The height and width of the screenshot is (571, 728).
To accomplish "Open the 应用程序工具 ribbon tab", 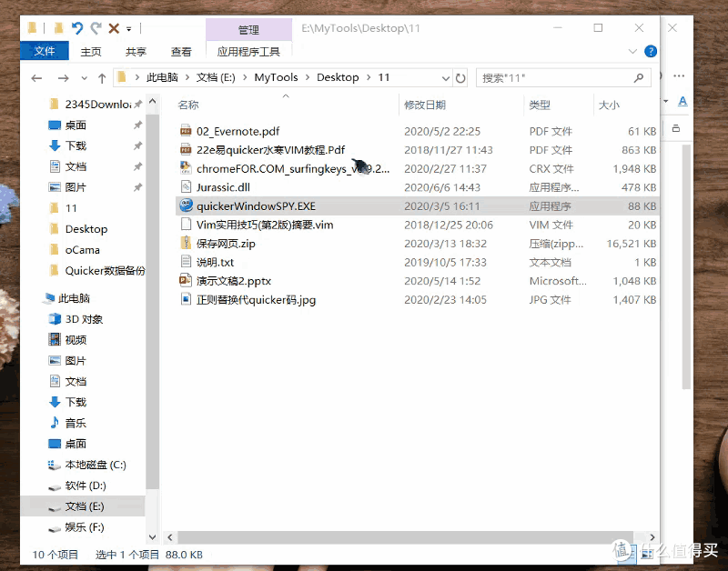I will [248, 52].
